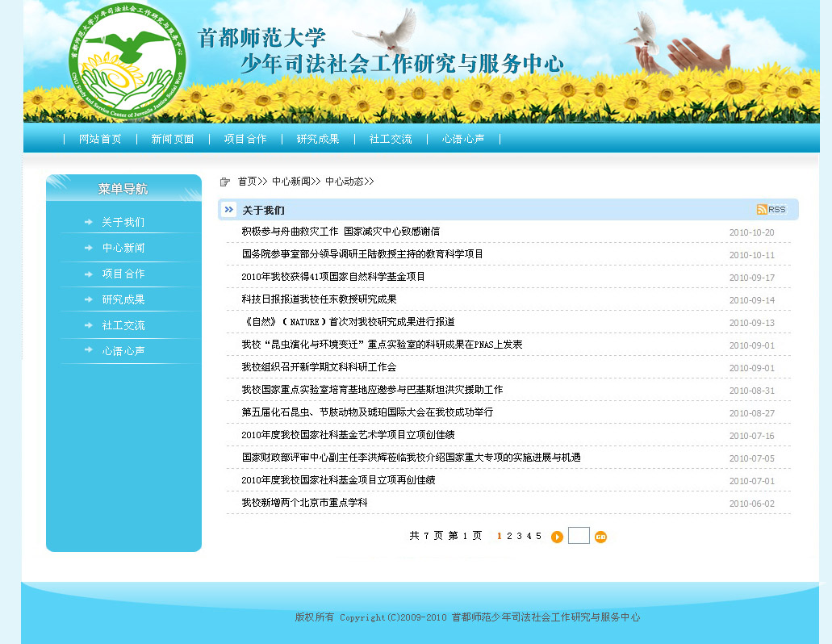
Task: Open article 2010年度我校国家社科基金艺术学项目立项创佳绩
Action: point(348,435)
